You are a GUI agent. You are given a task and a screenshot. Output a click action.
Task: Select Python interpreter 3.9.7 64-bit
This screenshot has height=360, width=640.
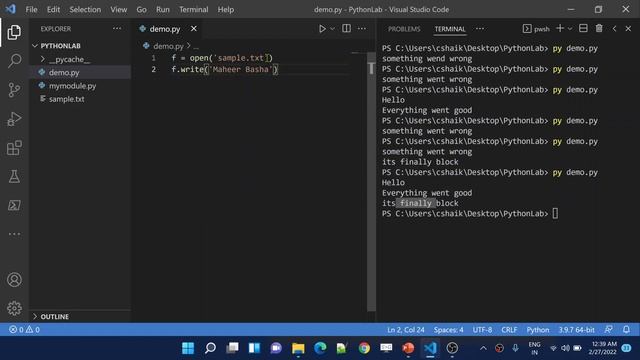coord(576,329)
